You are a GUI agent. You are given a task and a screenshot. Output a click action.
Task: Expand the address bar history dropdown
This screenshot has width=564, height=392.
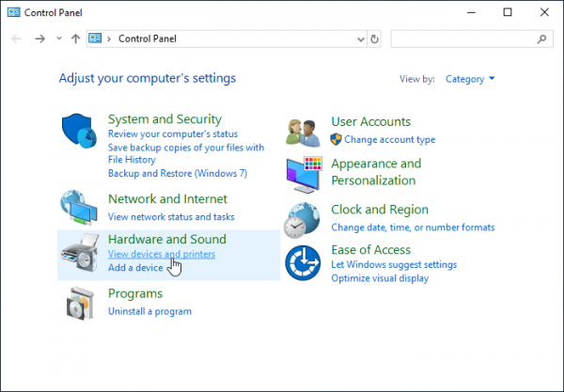pos(360,39)
